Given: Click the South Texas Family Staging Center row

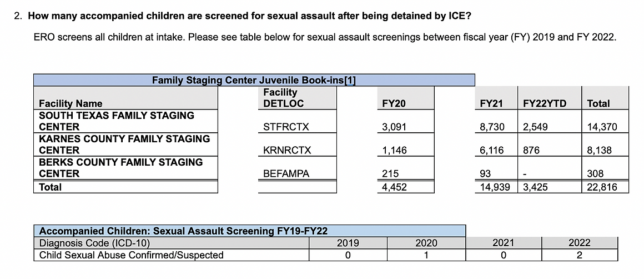Looking at the screenshot, I should [117, 121].
